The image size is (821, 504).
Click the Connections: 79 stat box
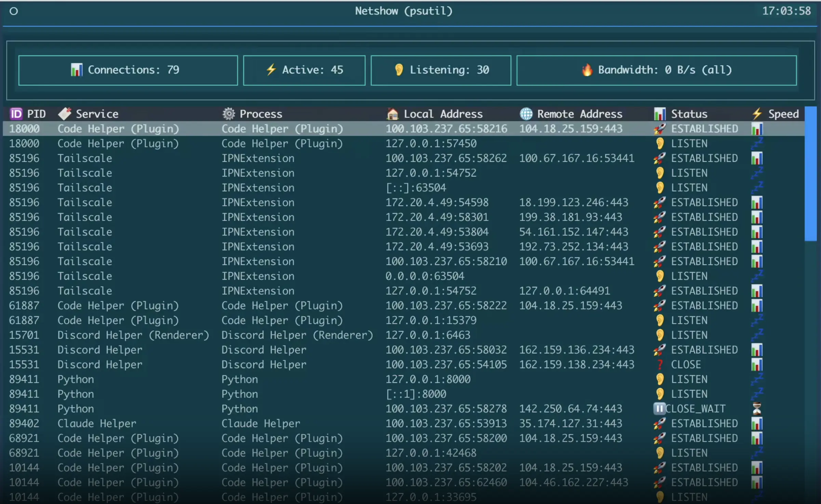point(128,70)
